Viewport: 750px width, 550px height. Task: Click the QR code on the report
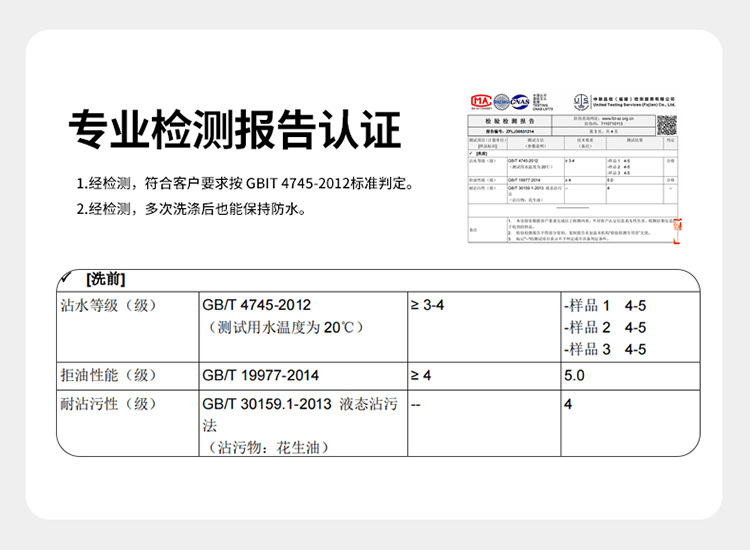[x=666, y=125]
